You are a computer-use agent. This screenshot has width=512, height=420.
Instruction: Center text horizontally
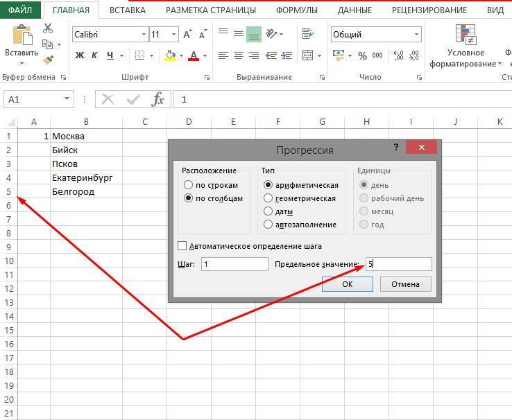(239, 55)
